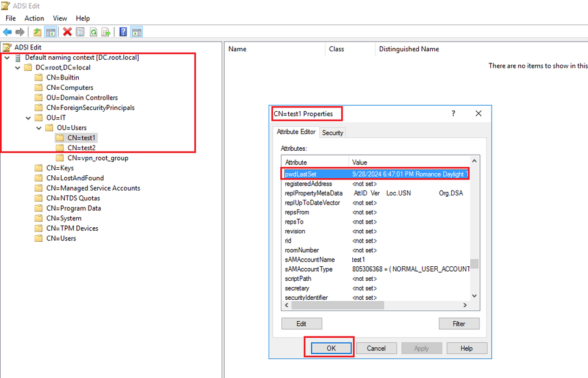
Task: Click the folder icon of CN=Builtin
Action: coord(38,78)
